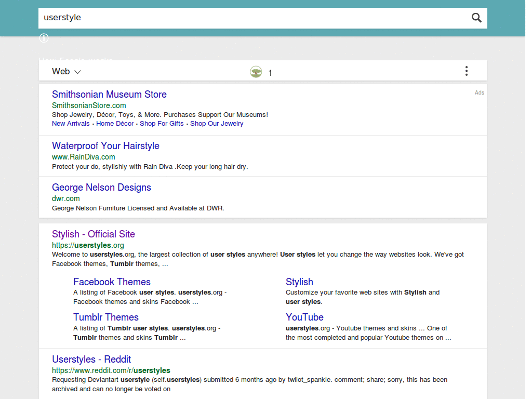Click the Facebook Themes sitelink

pyautogui.click(x=112, y=282)
